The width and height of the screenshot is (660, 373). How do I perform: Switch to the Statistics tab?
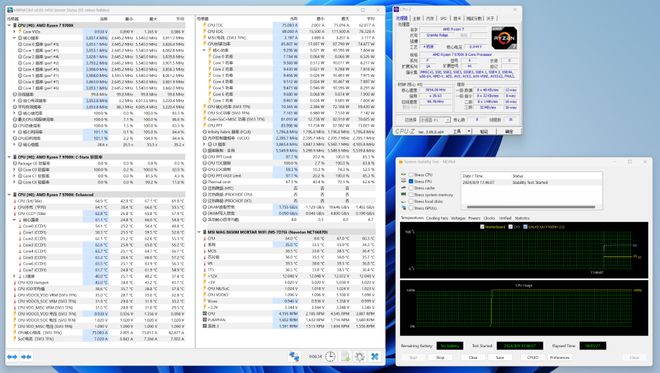[x=522, y=218]
